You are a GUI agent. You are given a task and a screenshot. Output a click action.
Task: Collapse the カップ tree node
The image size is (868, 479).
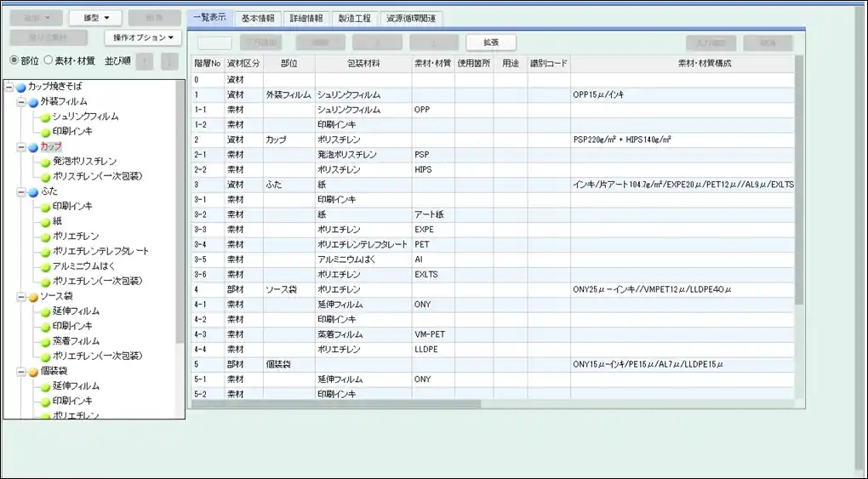[x=20, y=146]
